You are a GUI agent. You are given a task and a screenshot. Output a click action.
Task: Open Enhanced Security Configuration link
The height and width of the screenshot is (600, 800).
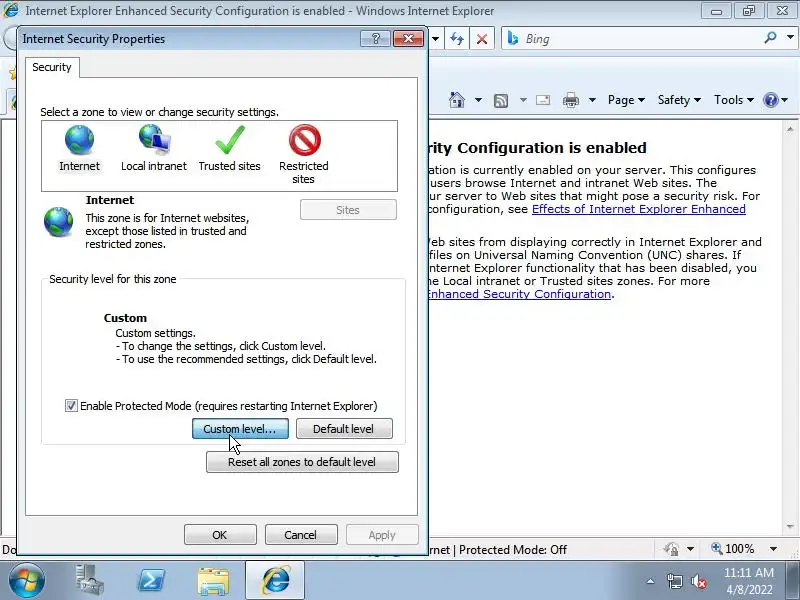point(519,294)
